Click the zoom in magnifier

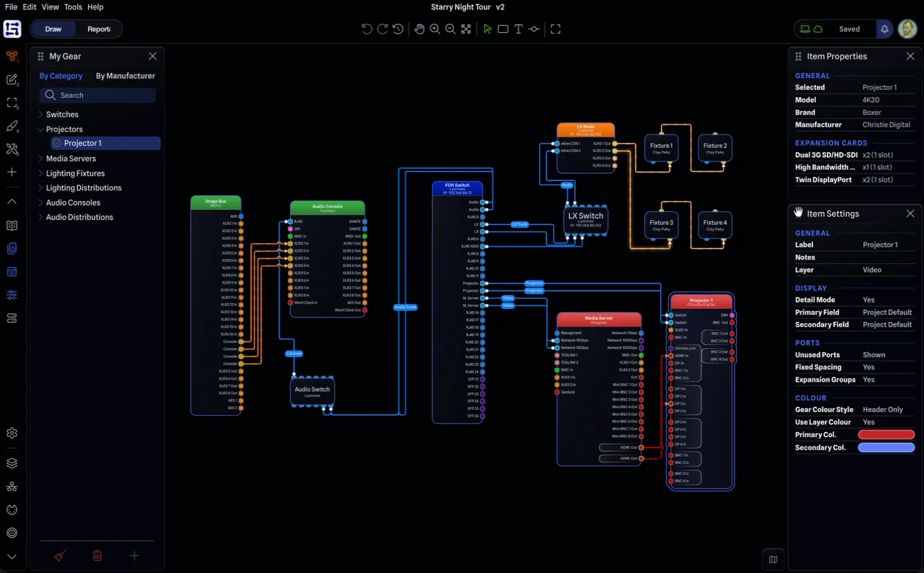[x=435, y=29]
